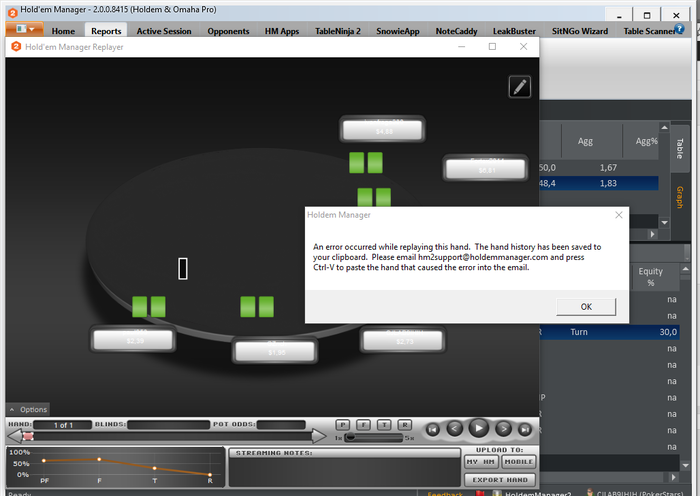Click the left arrow of hand timeline
This screenshot has width=700, height=496.
(x=15, y=436)
